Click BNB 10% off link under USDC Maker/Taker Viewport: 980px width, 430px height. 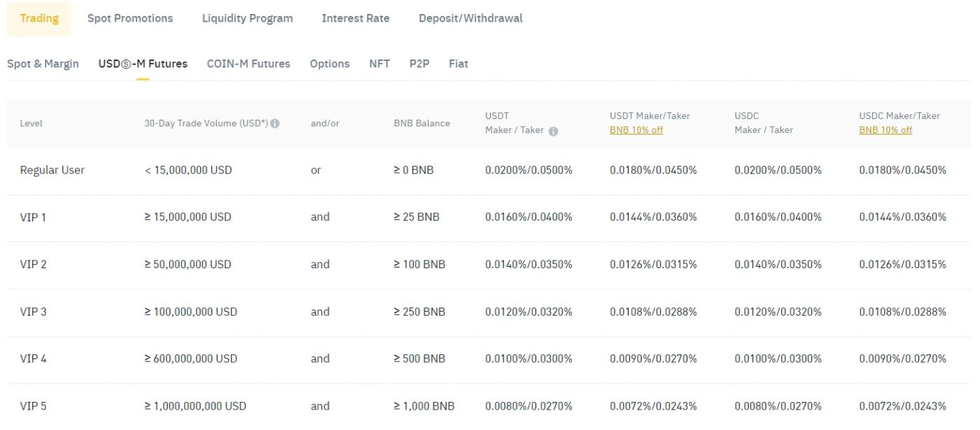pyautogui.click(x=885, y=130)
